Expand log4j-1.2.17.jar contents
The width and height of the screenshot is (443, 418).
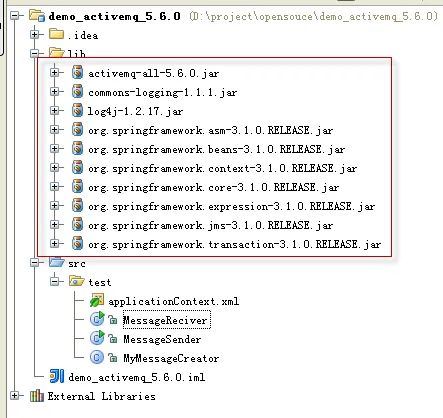click(55, 110)
